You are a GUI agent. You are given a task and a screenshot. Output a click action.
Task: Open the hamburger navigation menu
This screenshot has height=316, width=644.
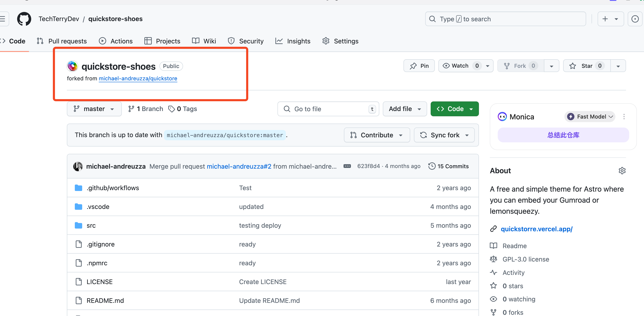(x=3, y=19)
